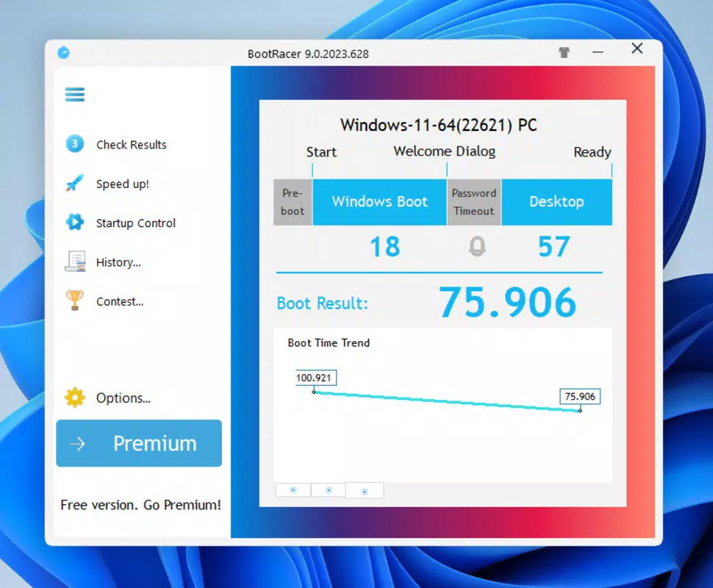Select the third tab below the trend chart
The height and width of the screenshot is (588, 713).
(365, 491)
